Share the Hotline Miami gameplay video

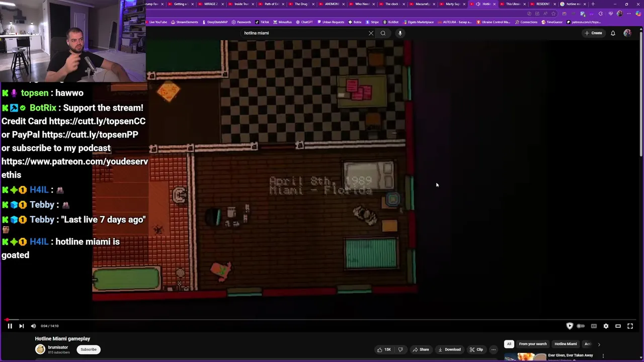[421, 349]
